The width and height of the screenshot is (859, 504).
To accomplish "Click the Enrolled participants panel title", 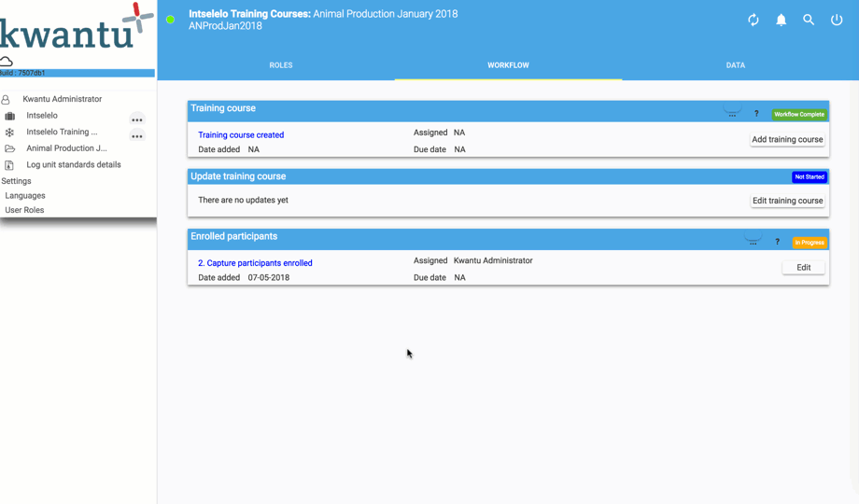I will pos(234,237).
